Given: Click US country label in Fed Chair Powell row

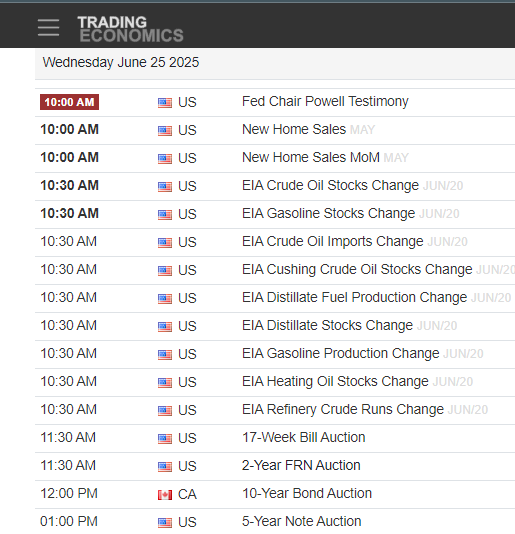Looking at the screenshot, I should click(187, 102).
